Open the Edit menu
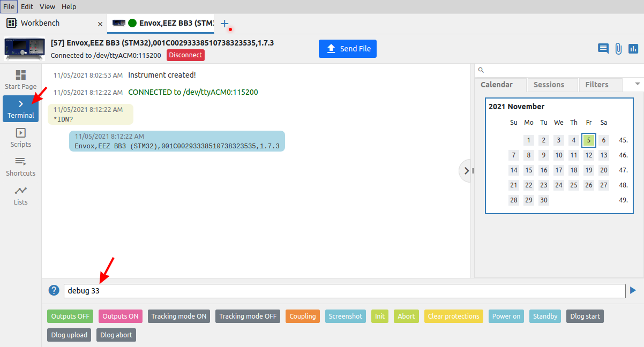Screen dimensions: 644x347 click(x=27, y=6)
